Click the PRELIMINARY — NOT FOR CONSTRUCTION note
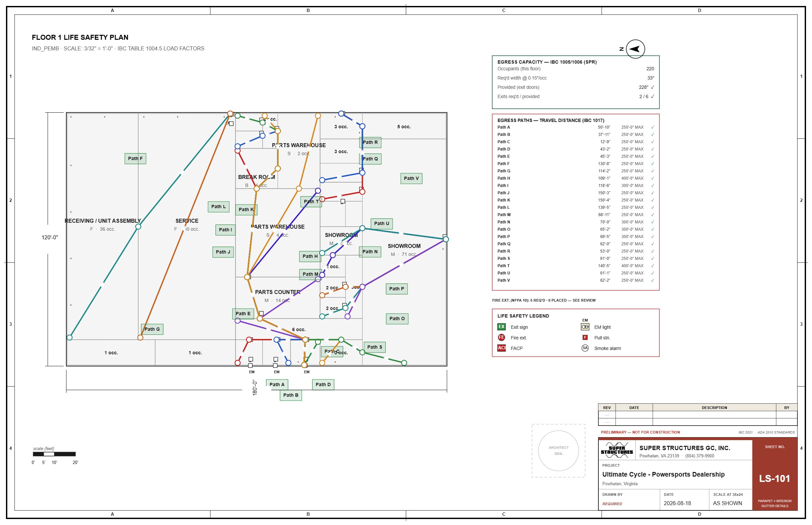This screenshot has width=812, height=525. click(x=641, y=432)
